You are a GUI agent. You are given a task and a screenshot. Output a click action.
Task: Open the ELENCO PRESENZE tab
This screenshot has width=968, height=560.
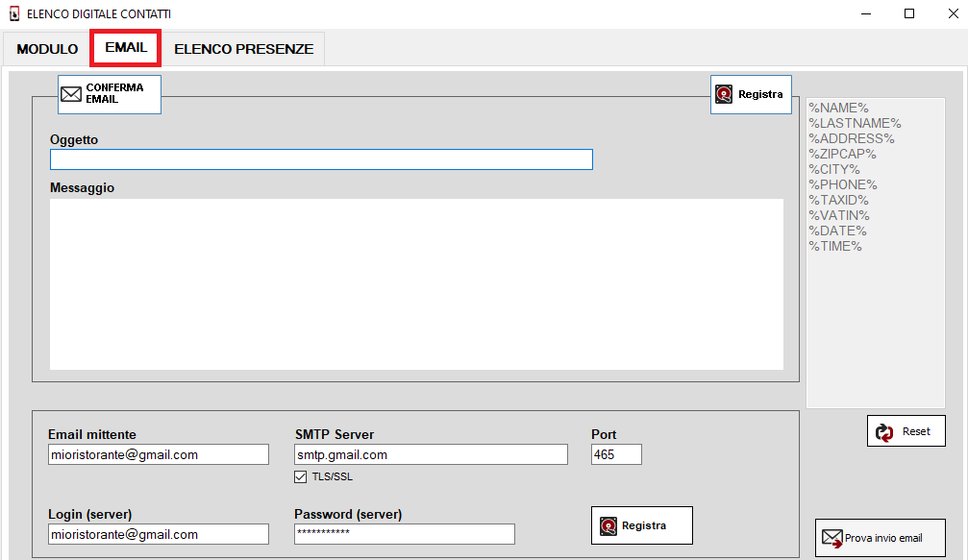(243, 49)
